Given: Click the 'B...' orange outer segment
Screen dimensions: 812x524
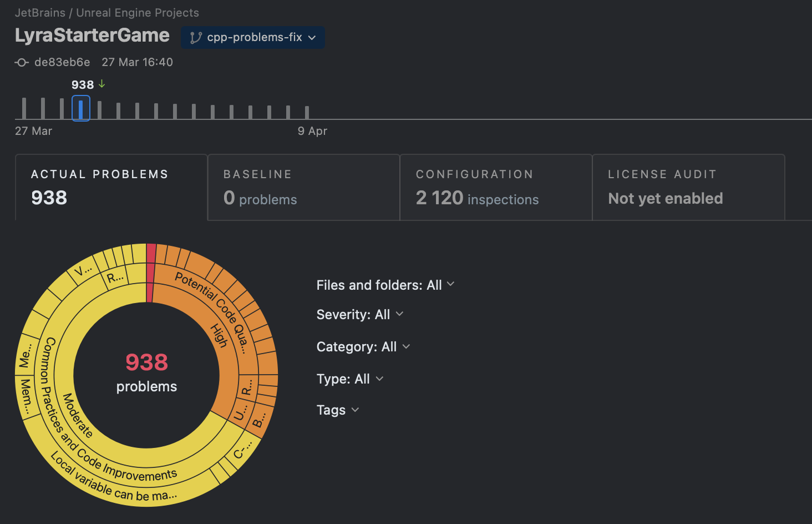Looking at the screenshot, I should tap(260, 420).
